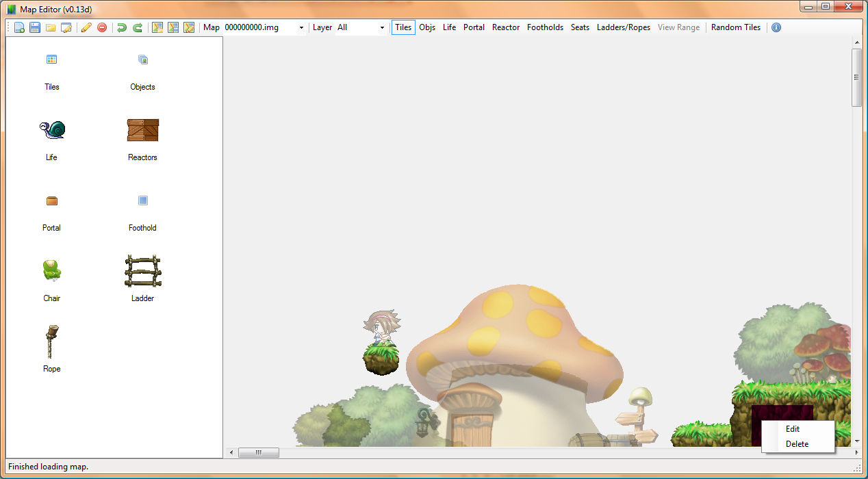Click the new file icon with green plus
Screen dimensions: 868x479
pos(19,27)
